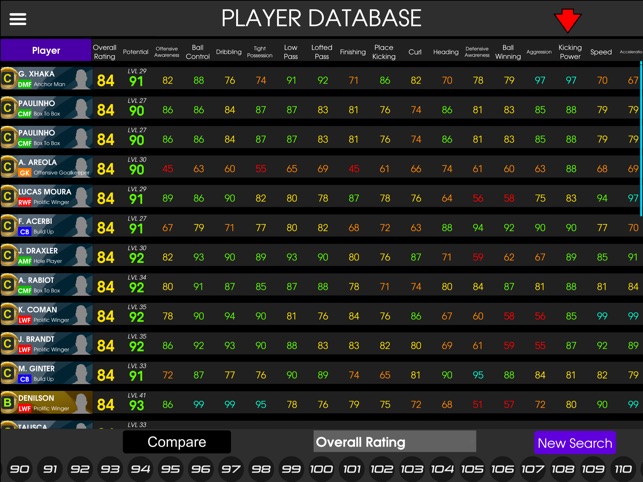Image resolution: width=643 pixels, height=482 pixels.
Task: Click F. Acerbi's CB position tag
Action: click(x=25, y=232)
